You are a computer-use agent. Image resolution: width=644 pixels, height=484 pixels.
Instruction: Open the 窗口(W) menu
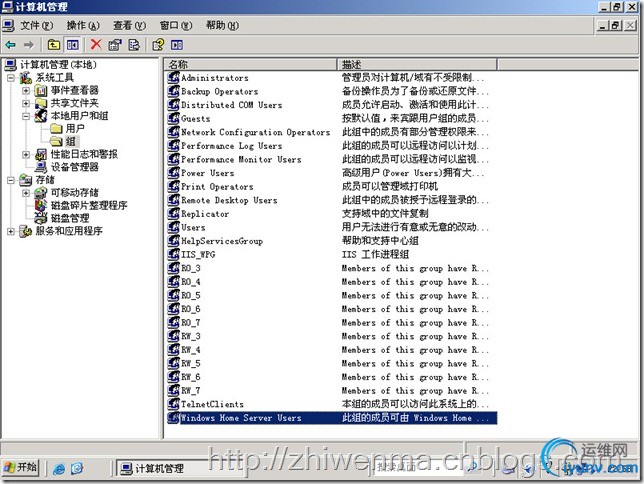point(176,25)
